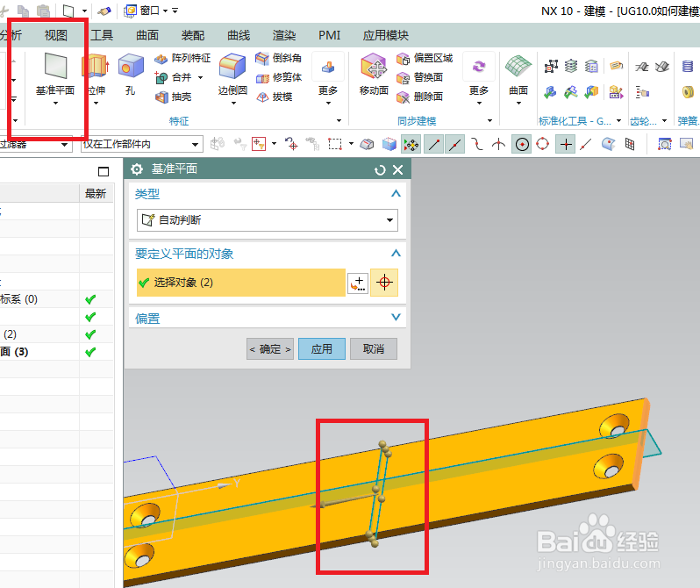Click the paintbrush icon in top toolbar
Image resolution: width=700 pixels, height=588 pixels.
(104, 11)
